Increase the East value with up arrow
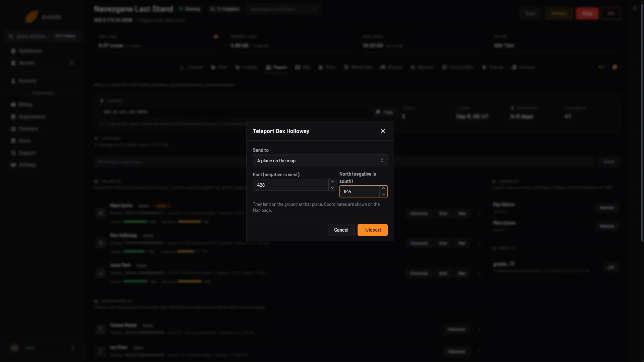The image size is (644, 362). point(332,182)
